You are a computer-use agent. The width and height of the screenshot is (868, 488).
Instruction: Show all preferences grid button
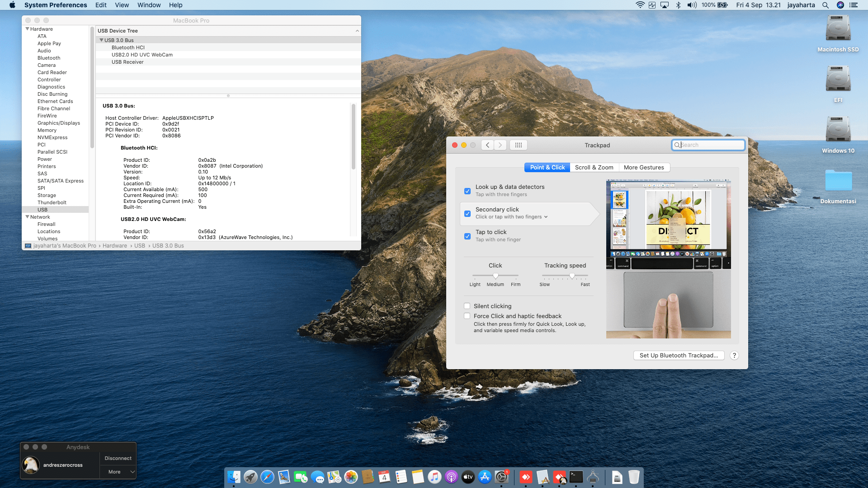pyautogui.click(x=519, y=145)
